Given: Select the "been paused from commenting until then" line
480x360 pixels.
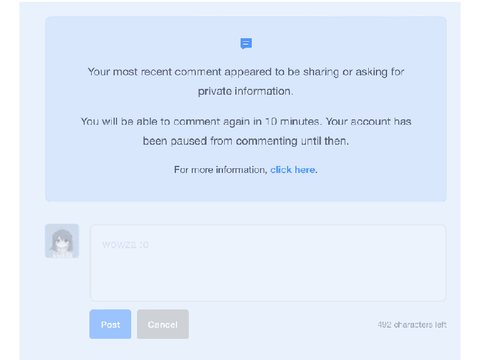Looking at the screenshot, I should pyautogui.click(x=246, y=141).
